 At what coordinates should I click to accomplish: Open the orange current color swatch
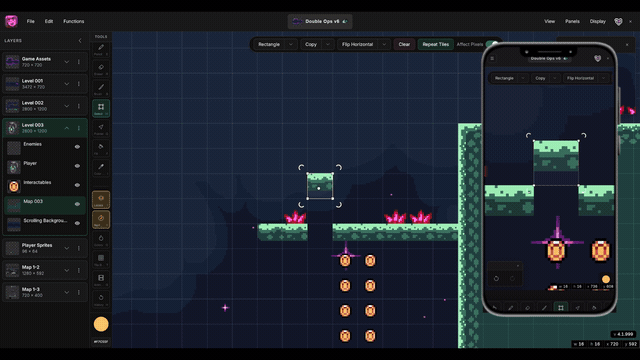point(101,324)
